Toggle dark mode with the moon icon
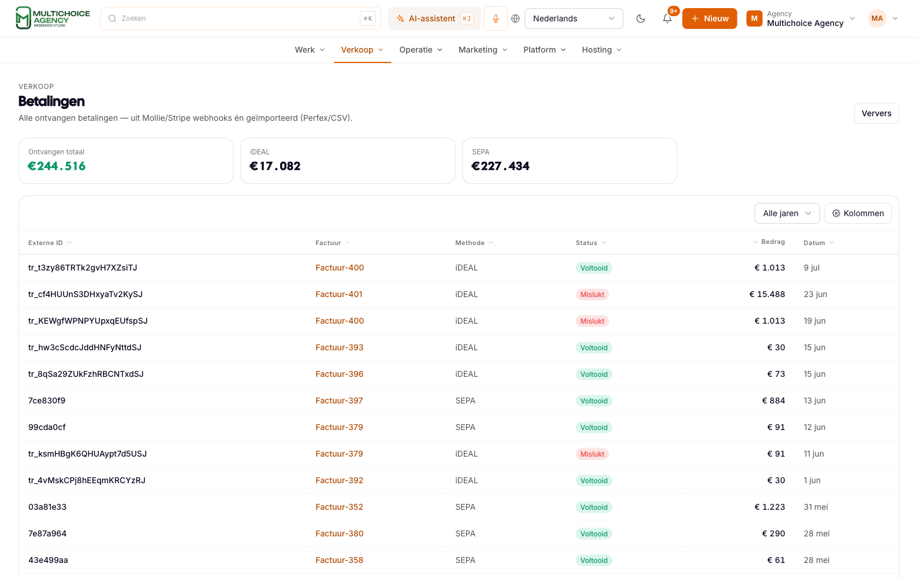924x578 pixels. coord(640,18)
